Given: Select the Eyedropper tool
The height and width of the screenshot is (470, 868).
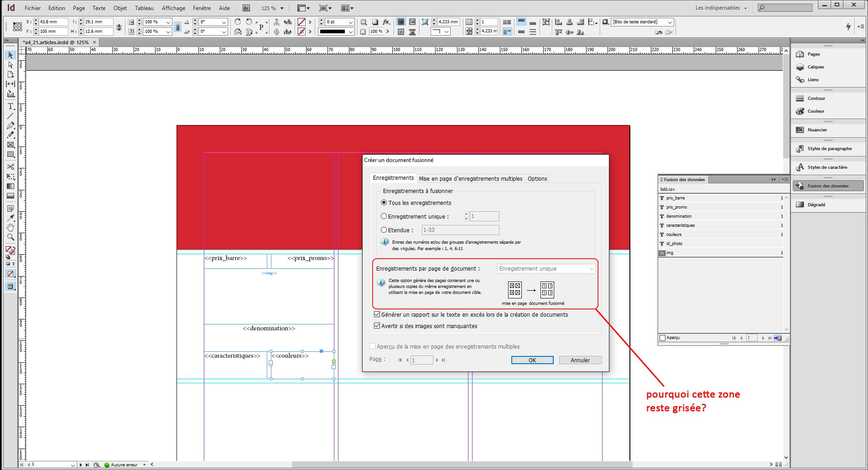Looking at the screenshot, I should pos(10,218).
